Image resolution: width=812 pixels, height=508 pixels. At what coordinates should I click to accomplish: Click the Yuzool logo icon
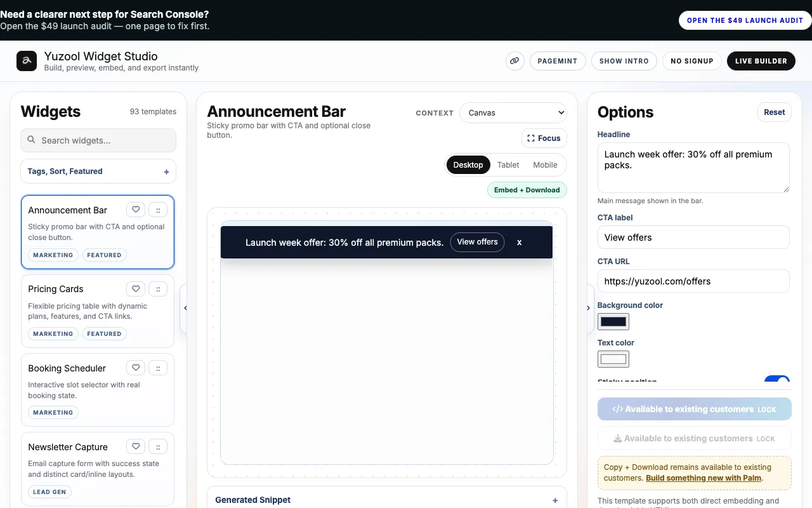click(x=27, y=61)
